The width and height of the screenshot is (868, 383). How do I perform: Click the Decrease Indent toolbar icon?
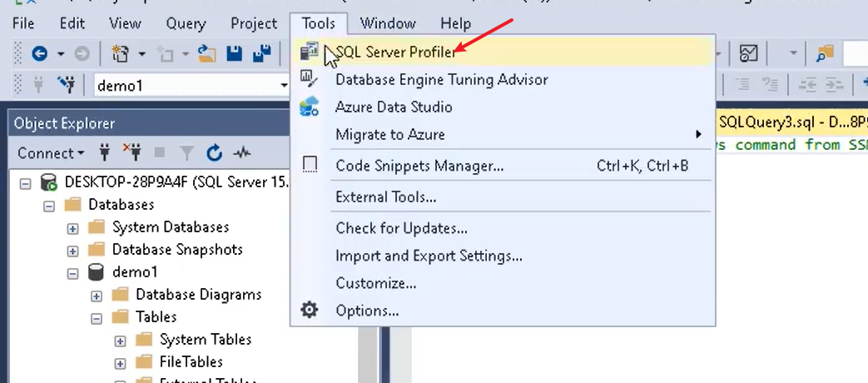[808, 85]
